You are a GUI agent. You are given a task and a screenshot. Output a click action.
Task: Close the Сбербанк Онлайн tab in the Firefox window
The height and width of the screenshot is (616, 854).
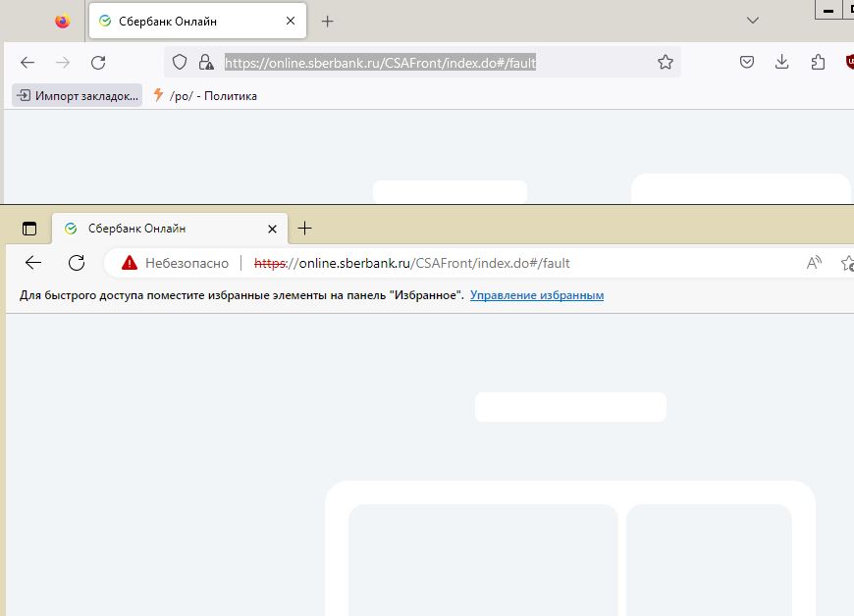[x=291, y=21]
